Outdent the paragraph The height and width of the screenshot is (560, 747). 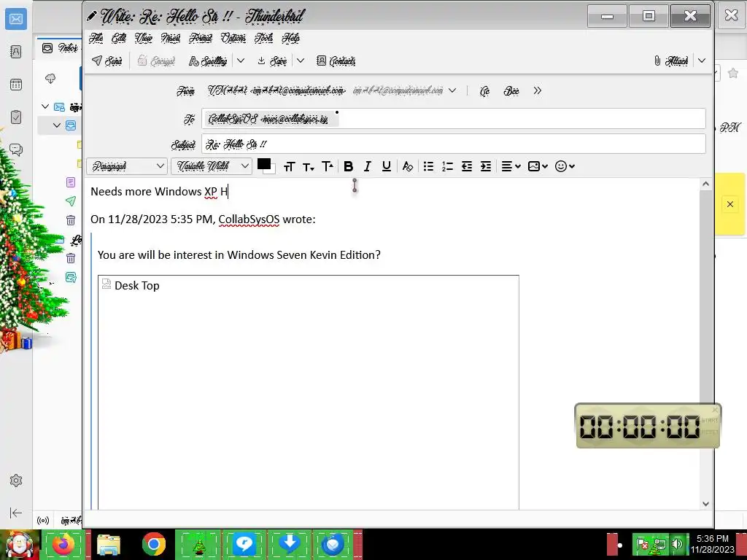pos(467,167)
